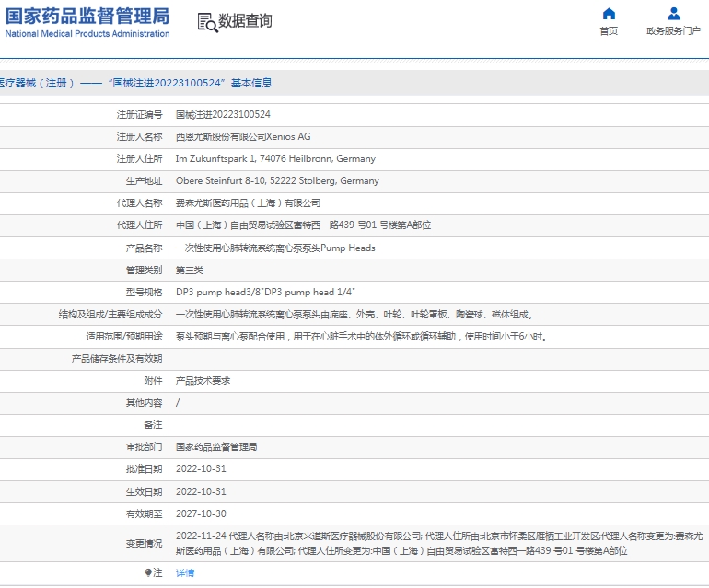Screen dimensions: 709x588
Task: Click the 注册人名称 row label
Action: tap(139, 136)
